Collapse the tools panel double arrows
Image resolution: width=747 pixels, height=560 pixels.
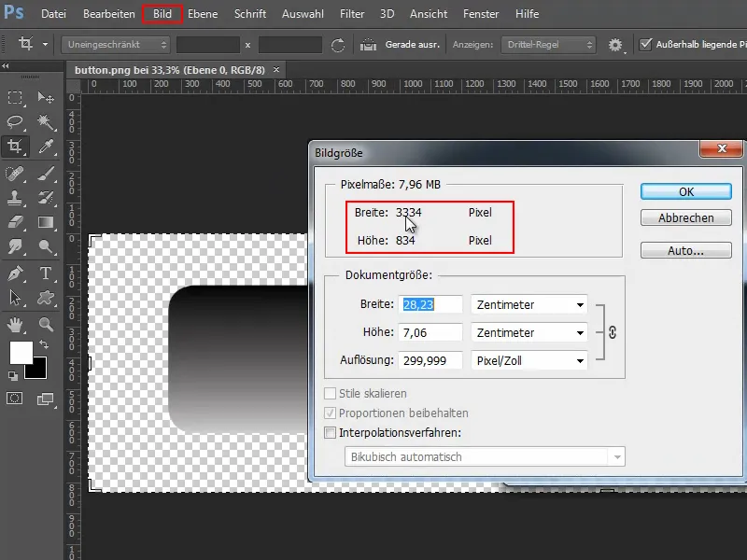pyautogui.click(x=6, y=65)
